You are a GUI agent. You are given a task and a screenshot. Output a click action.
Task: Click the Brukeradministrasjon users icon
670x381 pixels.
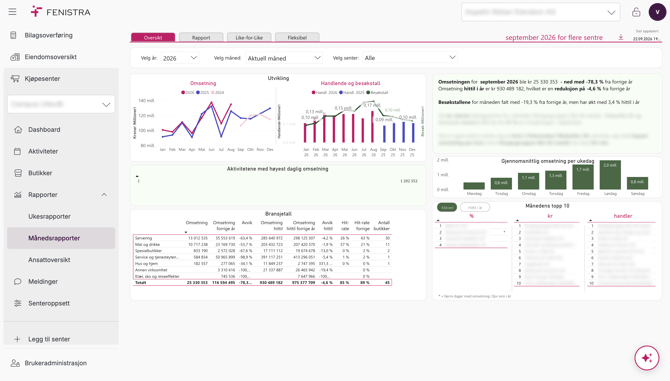click(15, 363)
